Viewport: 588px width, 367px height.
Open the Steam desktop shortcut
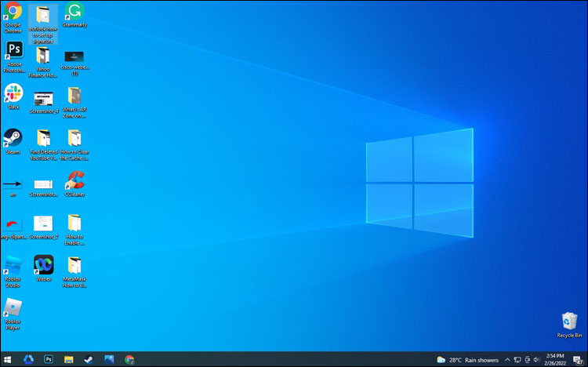pos(13,141)
